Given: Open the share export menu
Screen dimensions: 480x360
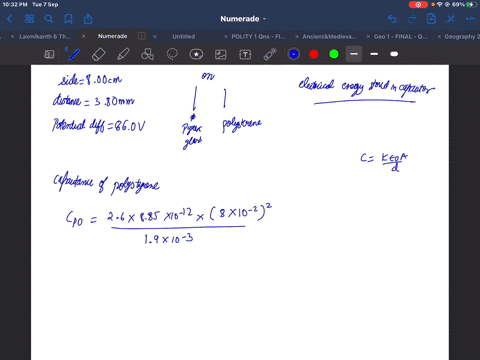Looking at the screenshot, I should [88, 19].
